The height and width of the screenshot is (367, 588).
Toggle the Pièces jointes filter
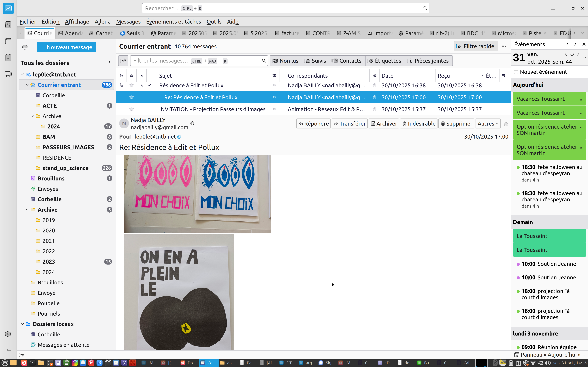click(x=429, y=61)
